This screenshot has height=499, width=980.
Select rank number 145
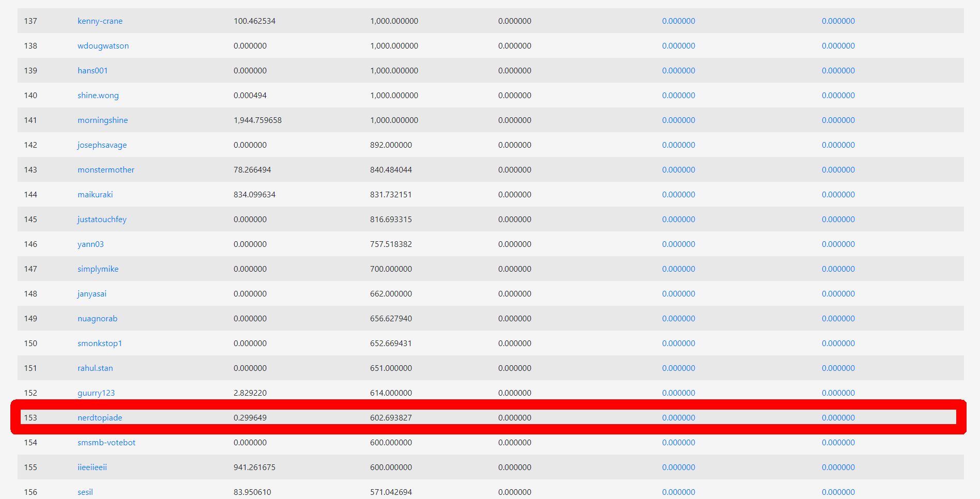30,220
